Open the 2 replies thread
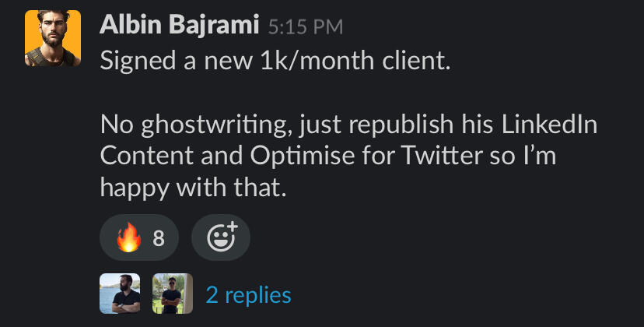The image size is (644, 327). 248,295
